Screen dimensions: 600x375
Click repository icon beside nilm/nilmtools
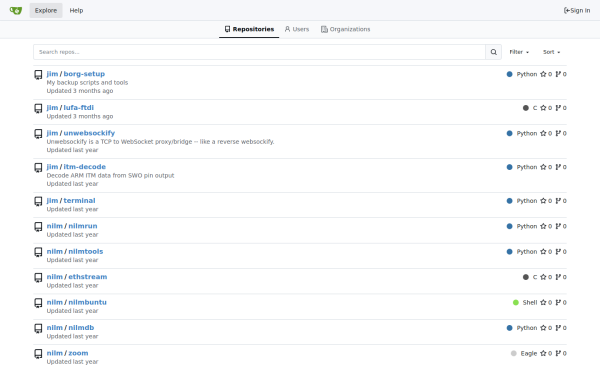(38, 252)
